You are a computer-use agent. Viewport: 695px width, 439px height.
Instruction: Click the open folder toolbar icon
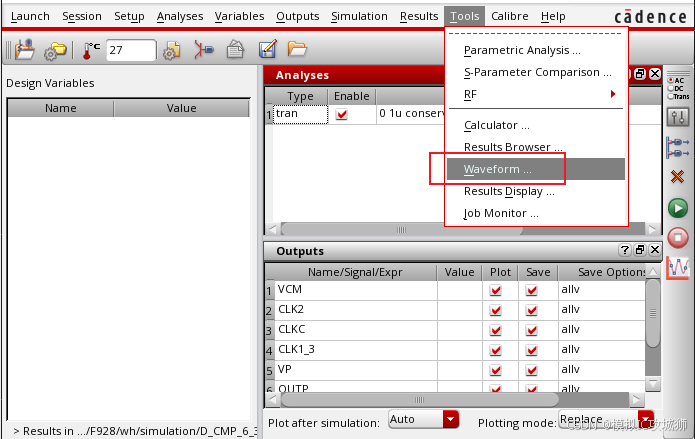[297, 48]
